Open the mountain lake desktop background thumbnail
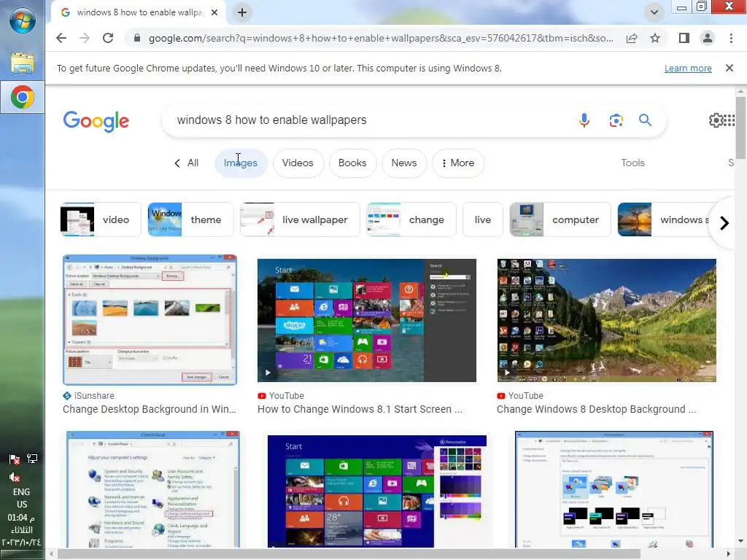The image size is (747, 560). pos(606,320)
